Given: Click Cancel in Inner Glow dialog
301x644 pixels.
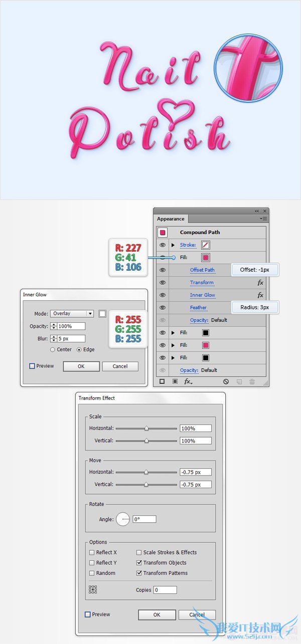Looking at the screenshot, I should [120, 366].
